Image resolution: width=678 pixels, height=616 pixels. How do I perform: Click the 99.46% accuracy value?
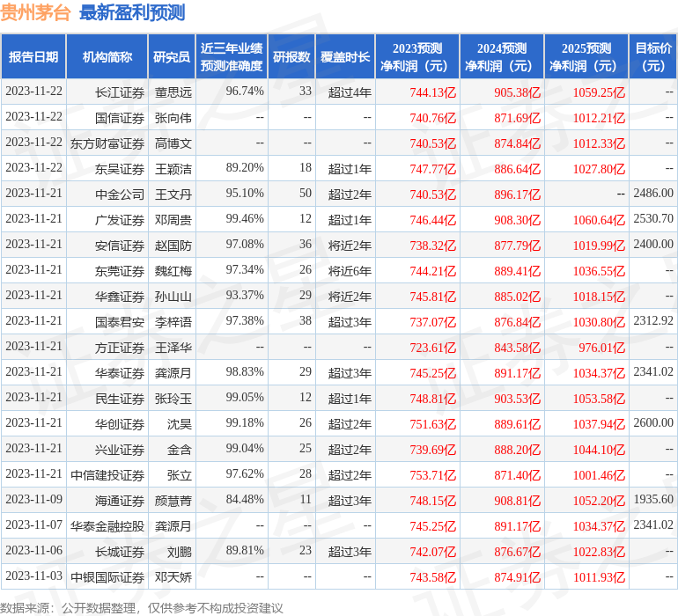(x=245, y=218)
